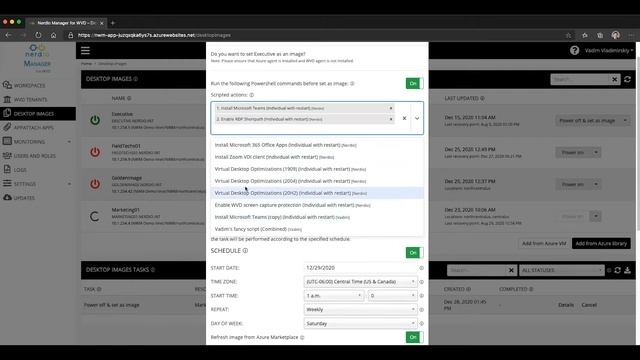Open the All Statuses filter dropdown
The width and height of the screenshot is (640, 360).
[x=561, y=270]
